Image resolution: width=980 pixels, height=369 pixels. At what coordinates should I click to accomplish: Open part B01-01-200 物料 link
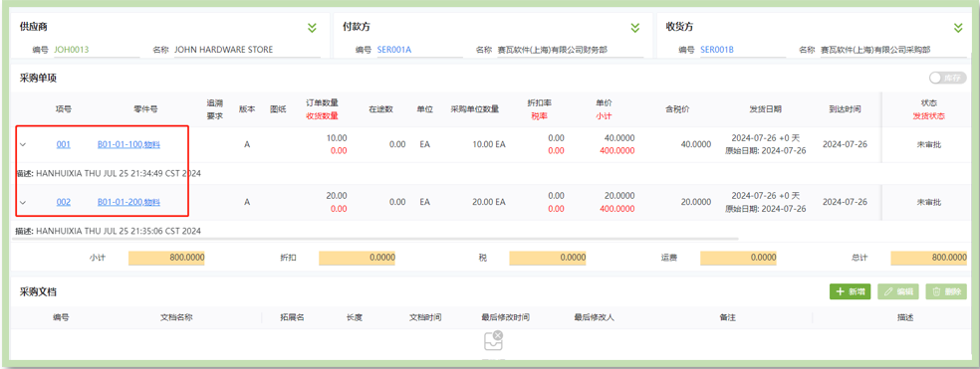128,202
